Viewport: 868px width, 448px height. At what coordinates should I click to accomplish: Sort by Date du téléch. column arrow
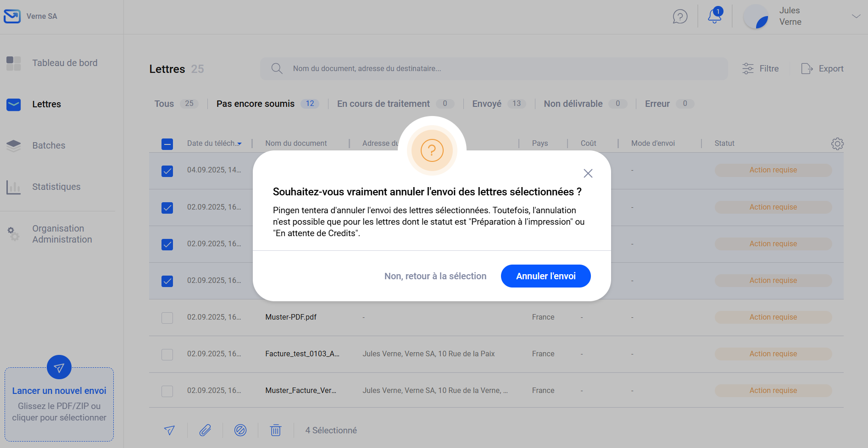point(239,144)
